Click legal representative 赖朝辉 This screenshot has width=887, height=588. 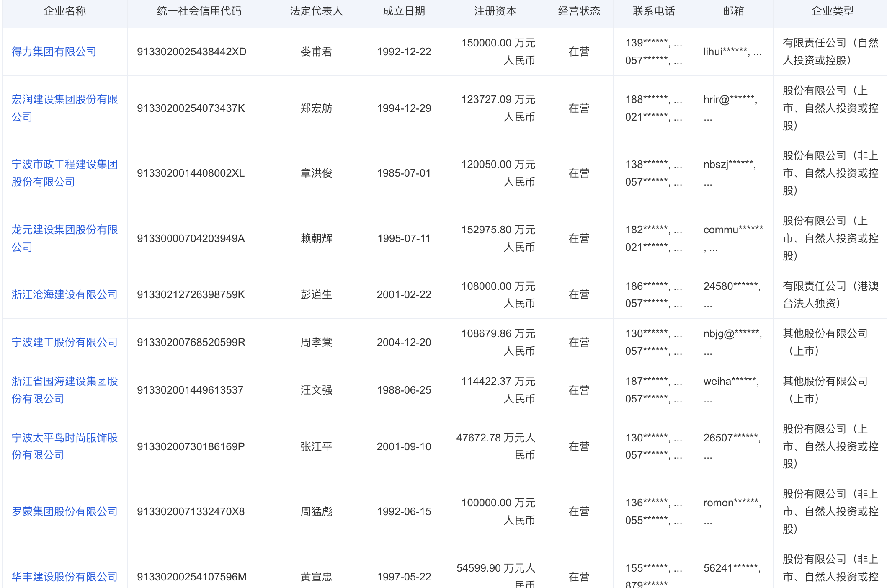click(x=317, y=238)
